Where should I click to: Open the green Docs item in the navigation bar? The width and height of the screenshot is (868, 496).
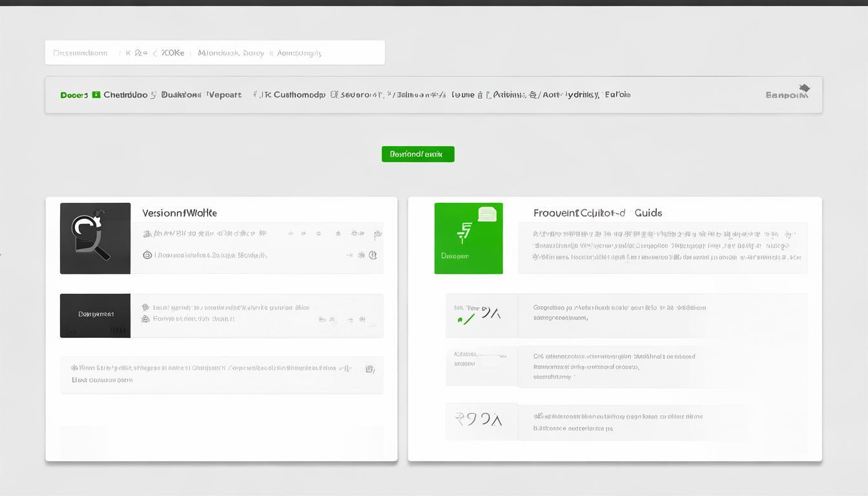(74, 95)
